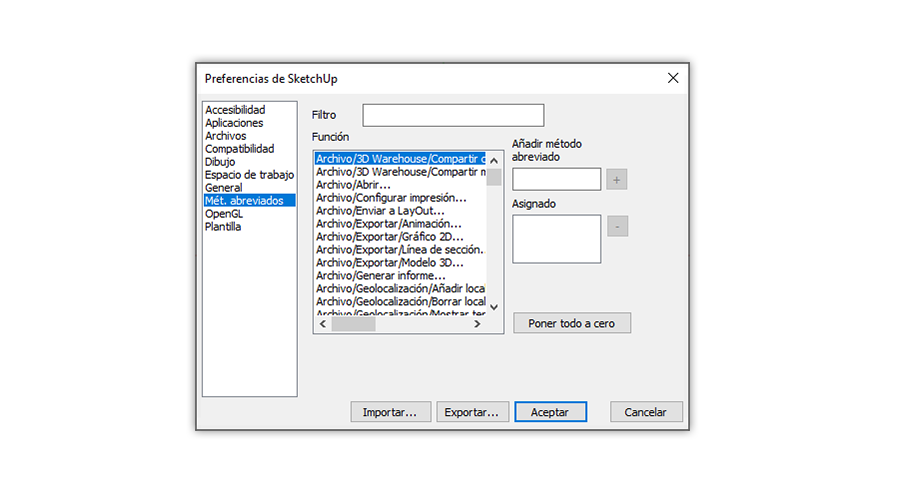Select the highlighted Archivo/3D Warehouse/Compartir row
The height and width of the screenshot is (500, 900).
(400, 159)
